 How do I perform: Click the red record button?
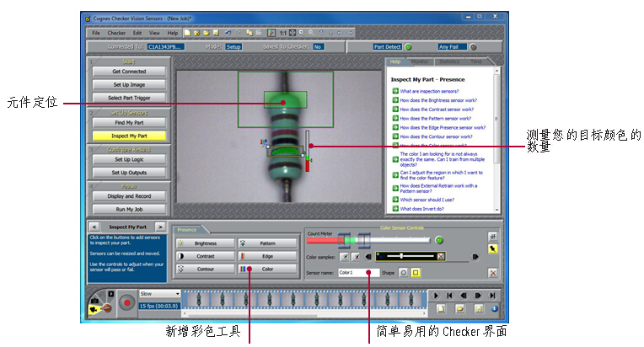pos(127,303)
